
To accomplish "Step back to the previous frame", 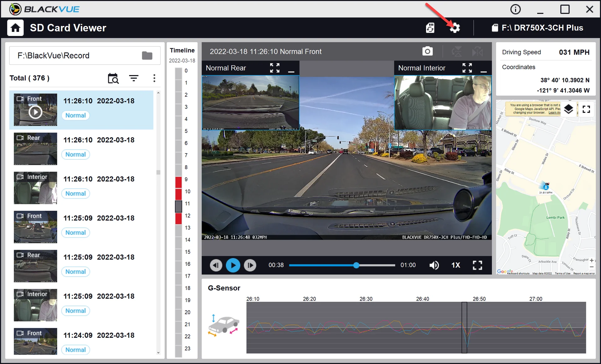I will (x=216, y=265).
